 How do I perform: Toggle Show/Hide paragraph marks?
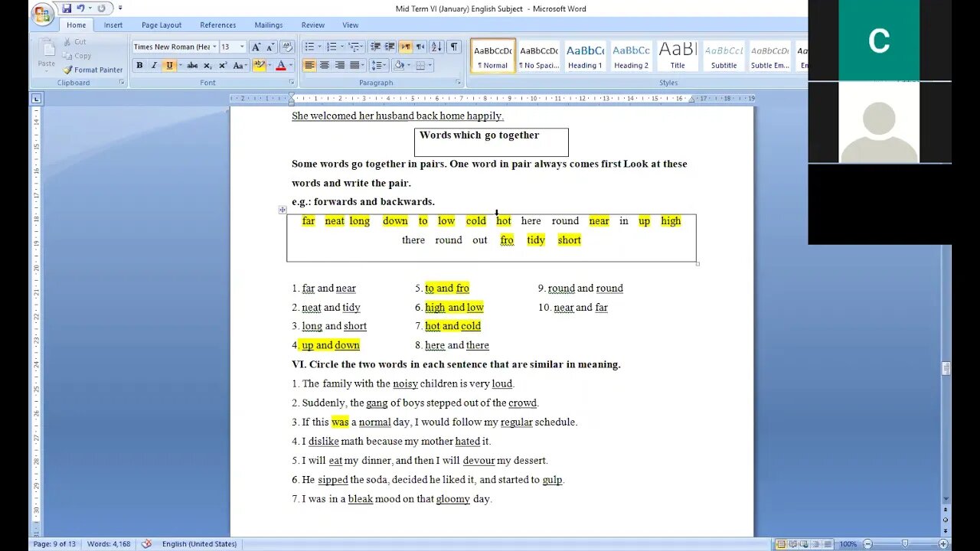tap(454, 47)
